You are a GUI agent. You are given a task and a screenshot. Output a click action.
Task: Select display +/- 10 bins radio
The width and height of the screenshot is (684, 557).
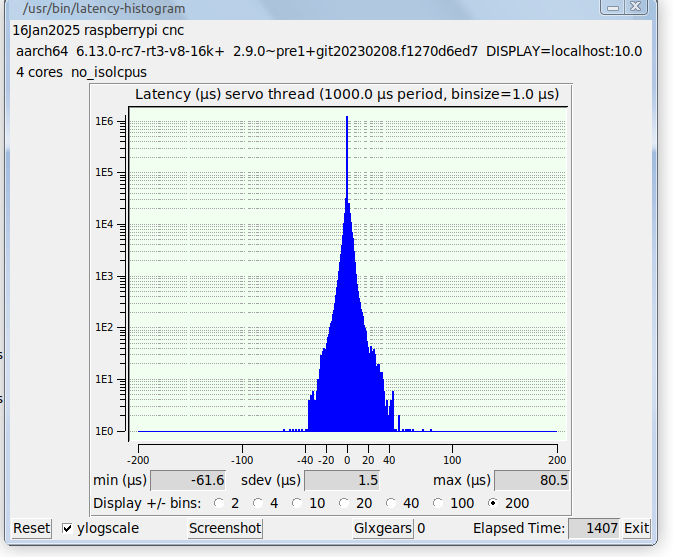(x=297, y=503)
